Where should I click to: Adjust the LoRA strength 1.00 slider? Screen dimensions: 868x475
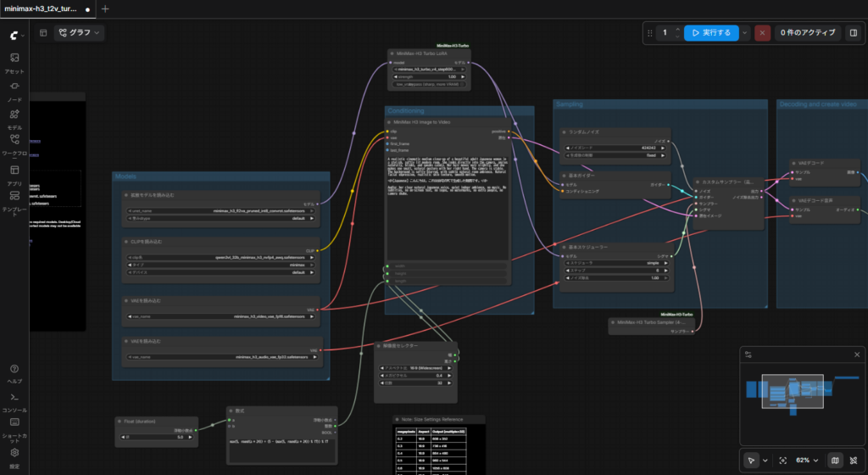[429, 77]
